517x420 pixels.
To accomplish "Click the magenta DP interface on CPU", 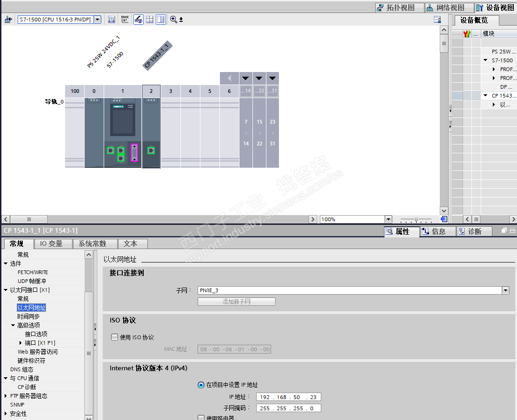I will coord(134,152).
